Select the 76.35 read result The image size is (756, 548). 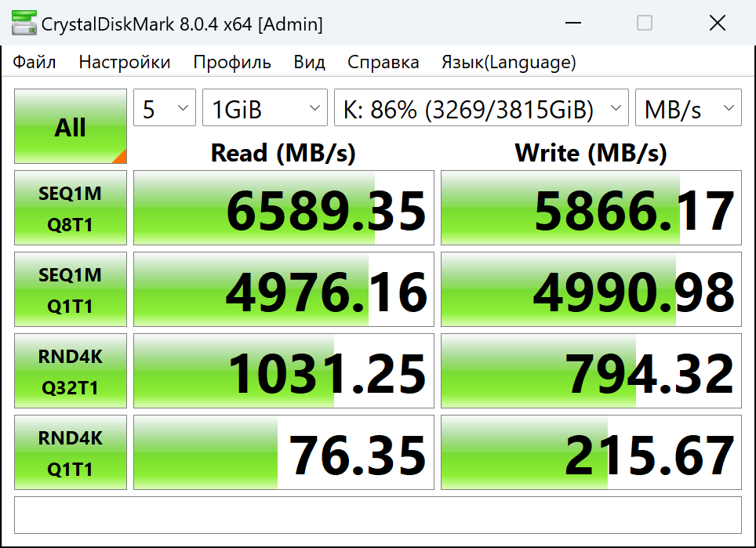tap(284, 452)
